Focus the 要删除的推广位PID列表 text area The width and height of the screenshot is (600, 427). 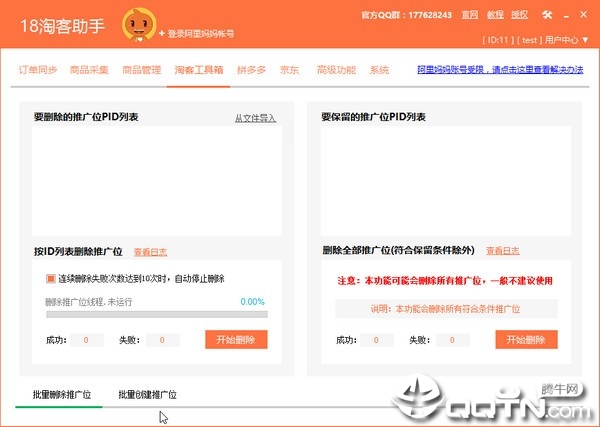tap(157, 181)
